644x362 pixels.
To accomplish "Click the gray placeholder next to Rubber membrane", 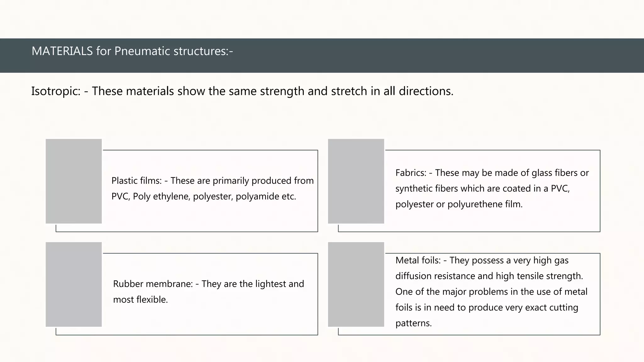I will pos(74,284).
